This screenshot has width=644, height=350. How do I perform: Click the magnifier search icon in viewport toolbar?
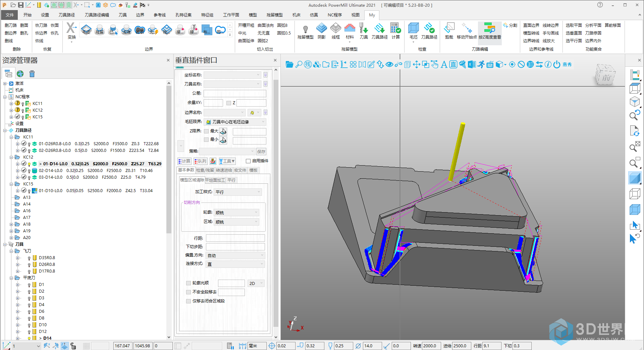coord(299,64)
